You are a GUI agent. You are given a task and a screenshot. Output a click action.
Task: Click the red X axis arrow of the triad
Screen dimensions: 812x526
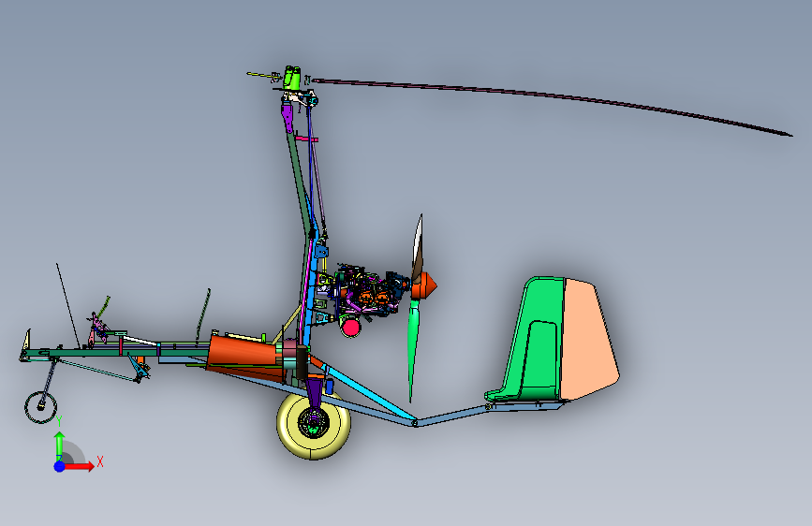coord(79,466)
